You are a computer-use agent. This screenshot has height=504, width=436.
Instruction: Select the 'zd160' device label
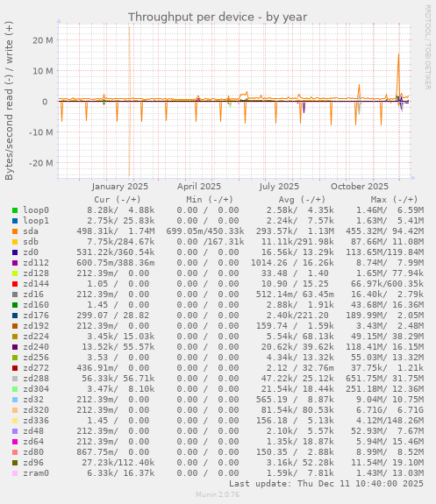36,305
